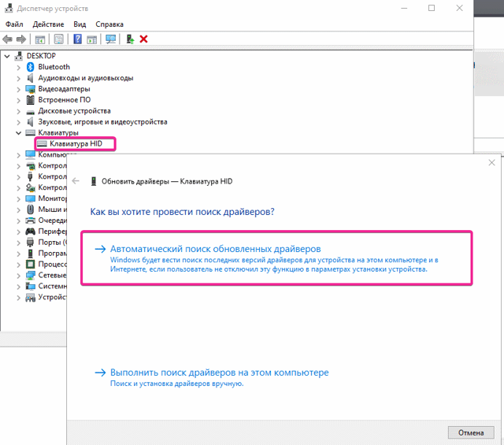The width and height of the screenshot is (504, 445).
Task: Expand the Видеоадаптеры category
Action: 18,89
